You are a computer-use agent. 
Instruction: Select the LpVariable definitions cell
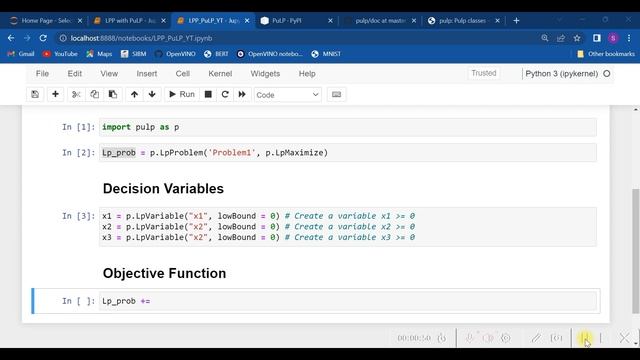coord(348,227)
